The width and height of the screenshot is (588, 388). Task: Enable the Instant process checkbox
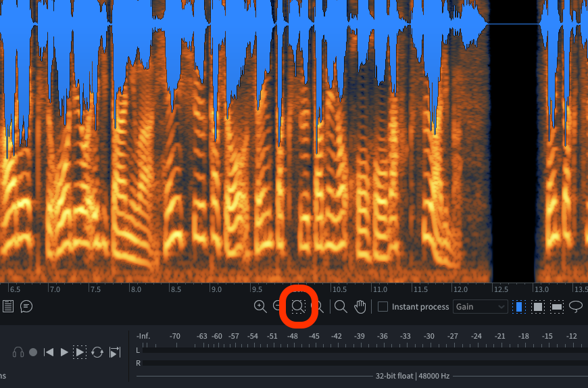(383, 307)
